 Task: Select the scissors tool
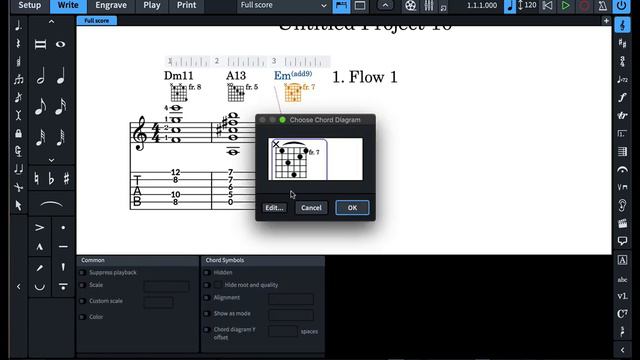tap(18, 187)
